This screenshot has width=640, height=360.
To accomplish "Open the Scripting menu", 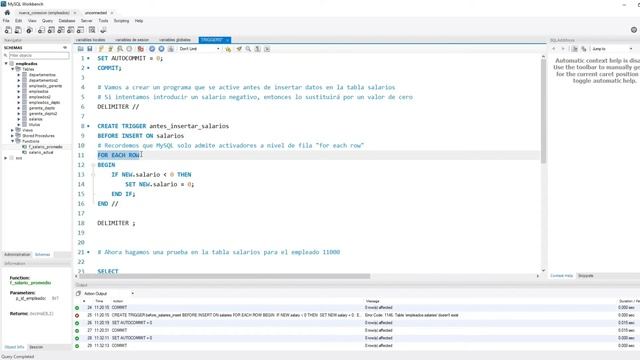I will 121,21.
